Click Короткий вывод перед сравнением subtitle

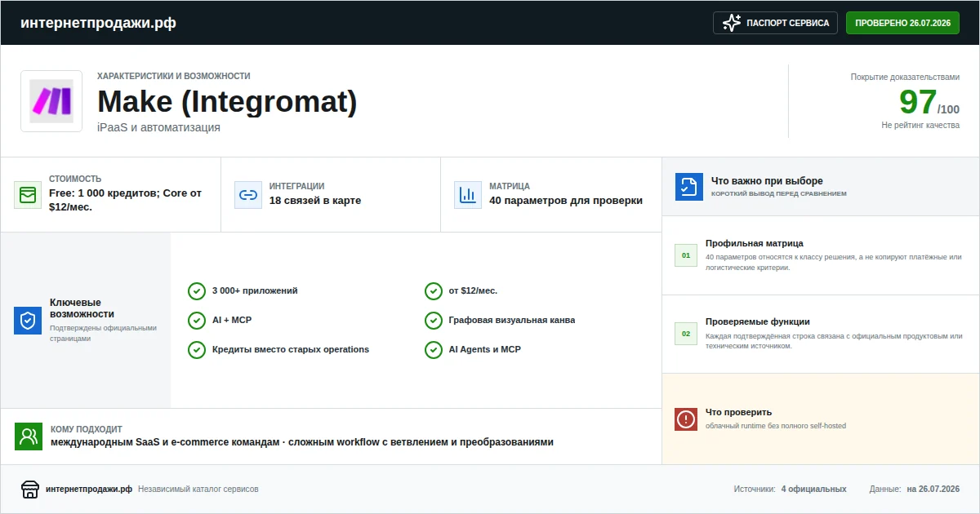click(x=779, y=194)
